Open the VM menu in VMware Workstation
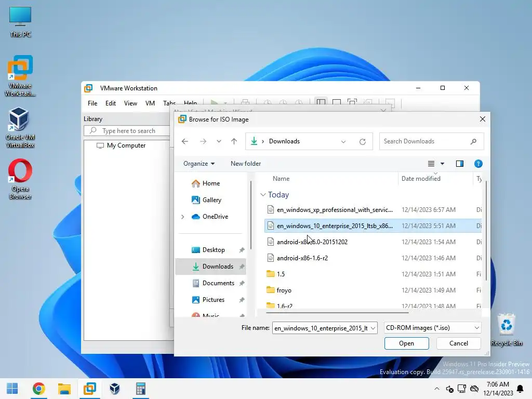Screen dimensions: 532x399 pos(150,103)
